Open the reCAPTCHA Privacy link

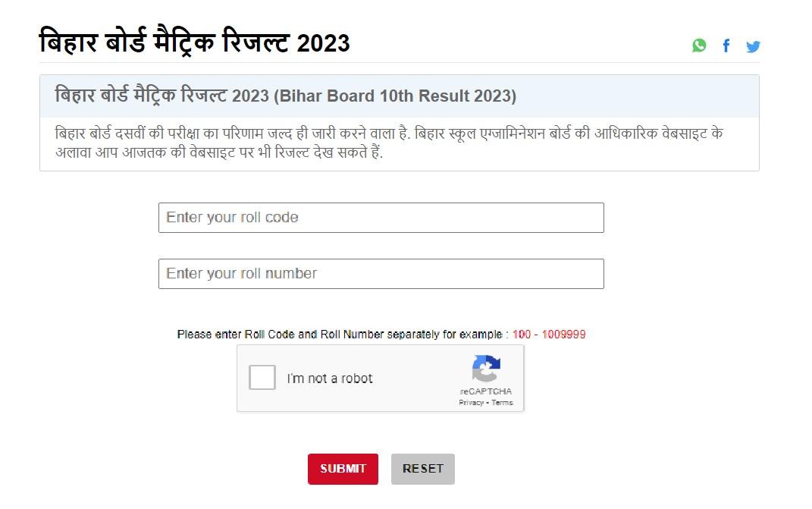(471, 403)
